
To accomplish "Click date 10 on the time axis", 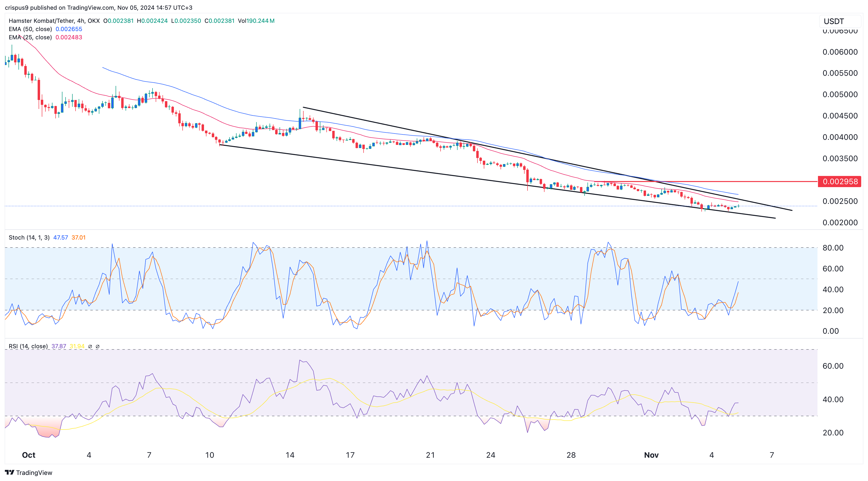I will (x=210, y=455).
